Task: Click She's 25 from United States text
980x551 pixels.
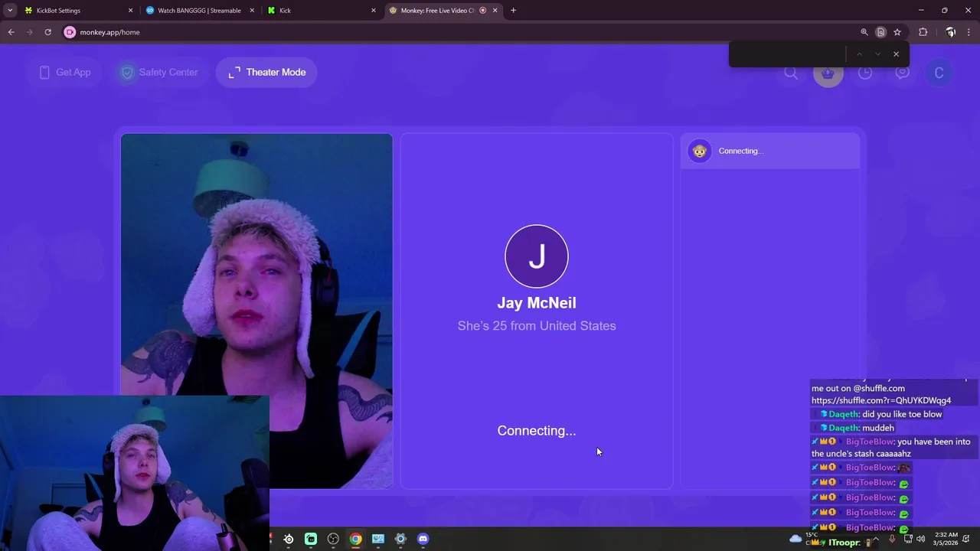Action: [537, 326]
